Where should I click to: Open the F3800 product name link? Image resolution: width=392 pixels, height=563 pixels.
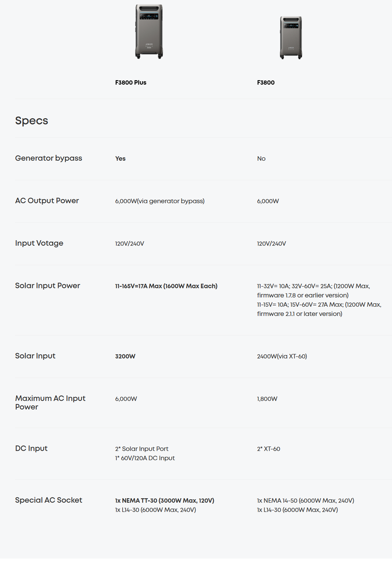point(266,83)
